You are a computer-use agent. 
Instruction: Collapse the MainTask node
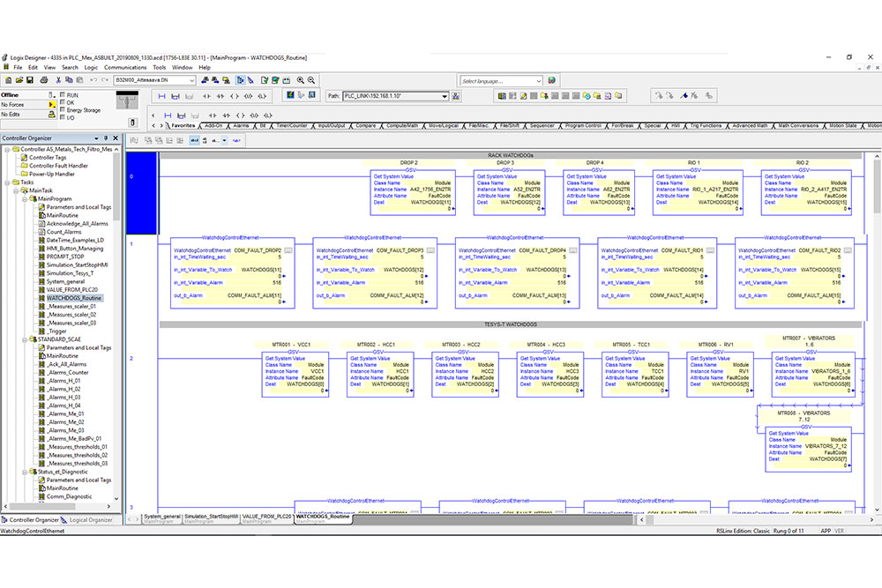[x=16, y=190]
